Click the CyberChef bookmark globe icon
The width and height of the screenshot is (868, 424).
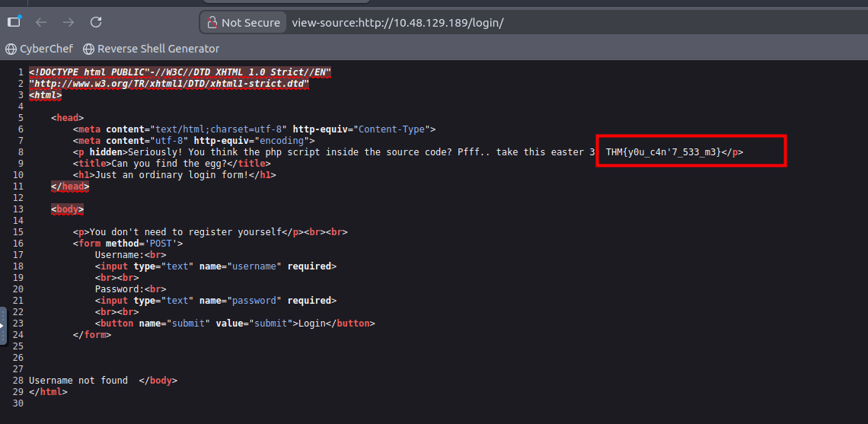(11, 49)
